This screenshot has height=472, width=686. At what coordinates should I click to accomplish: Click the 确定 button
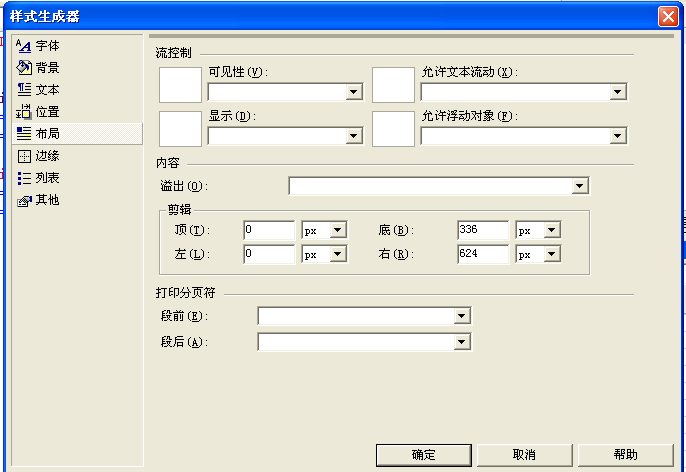click(x=424, y=455)
